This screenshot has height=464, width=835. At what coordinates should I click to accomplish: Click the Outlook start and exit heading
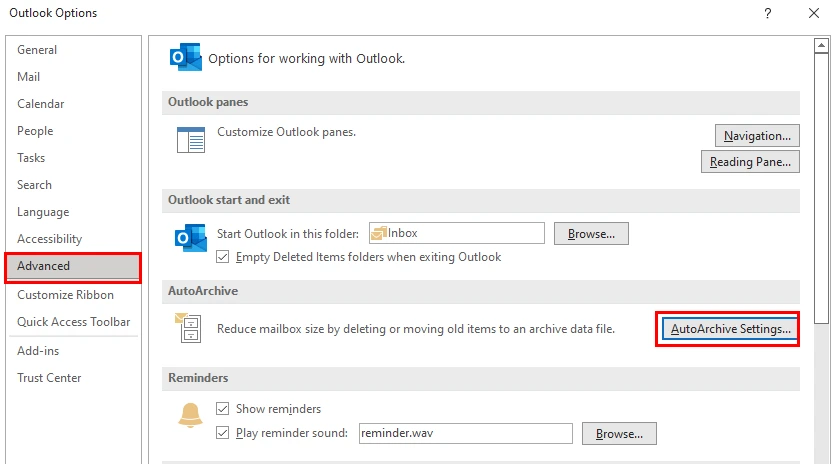point(229,200)
